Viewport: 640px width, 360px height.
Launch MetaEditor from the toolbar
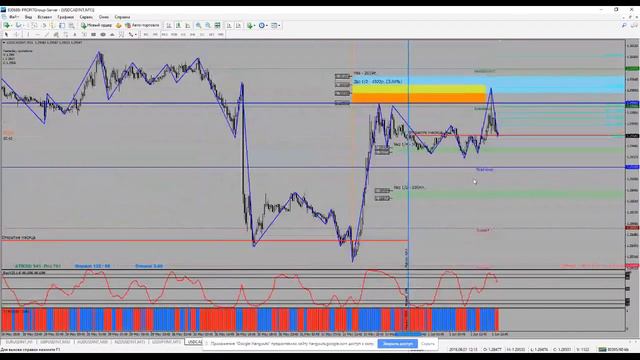[x=118, y=25]
